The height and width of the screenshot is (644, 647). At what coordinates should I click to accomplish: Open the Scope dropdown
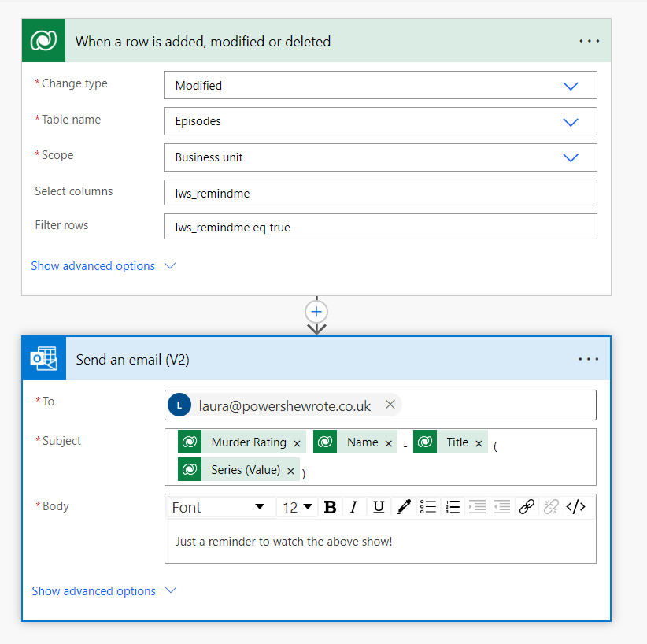coord(380,157)
